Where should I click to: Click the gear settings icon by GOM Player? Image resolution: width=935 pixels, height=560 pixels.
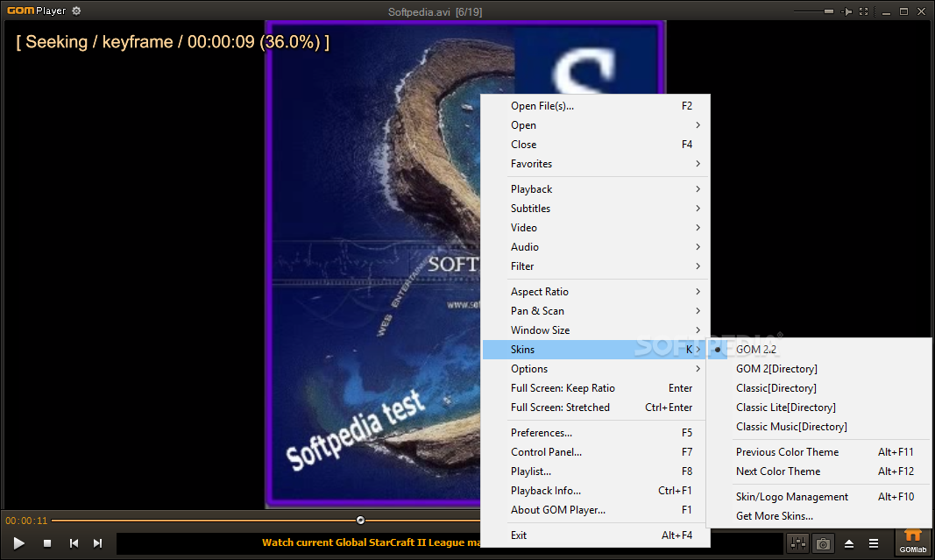pos(76,11)
